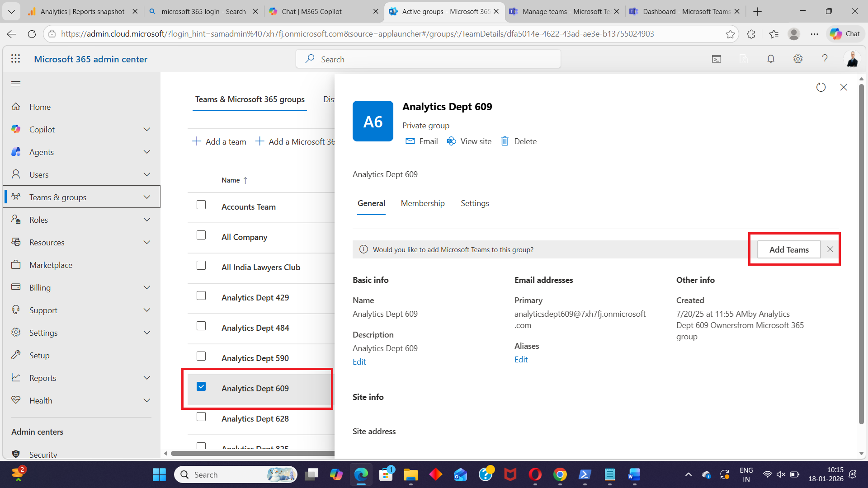Check the Accounts Team checkbox
The width and height of the screenshot is (868, 488).
(x=201, y=205)
